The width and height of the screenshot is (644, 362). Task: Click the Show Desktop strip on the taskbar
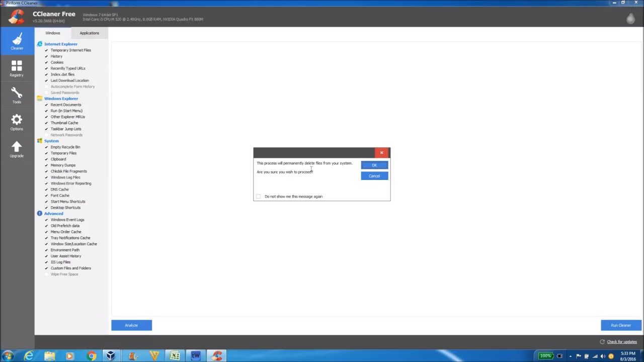click(x=641, y=356)
